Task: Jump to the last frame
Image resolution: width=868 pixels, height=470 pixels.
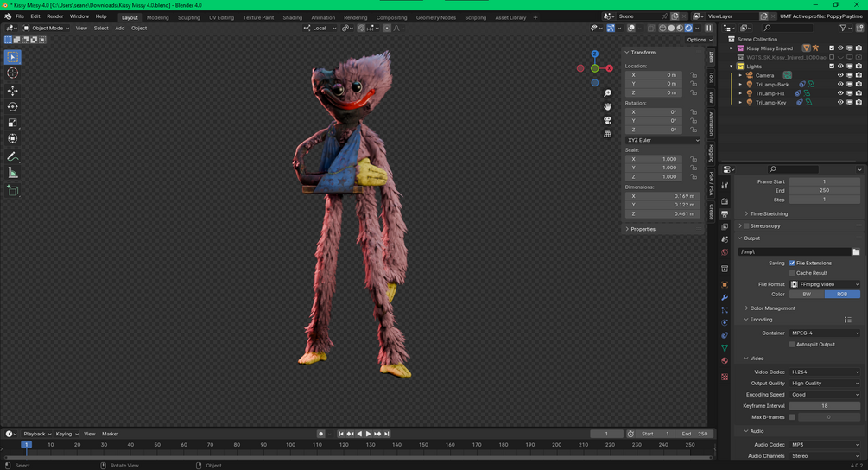Action: 387,434
